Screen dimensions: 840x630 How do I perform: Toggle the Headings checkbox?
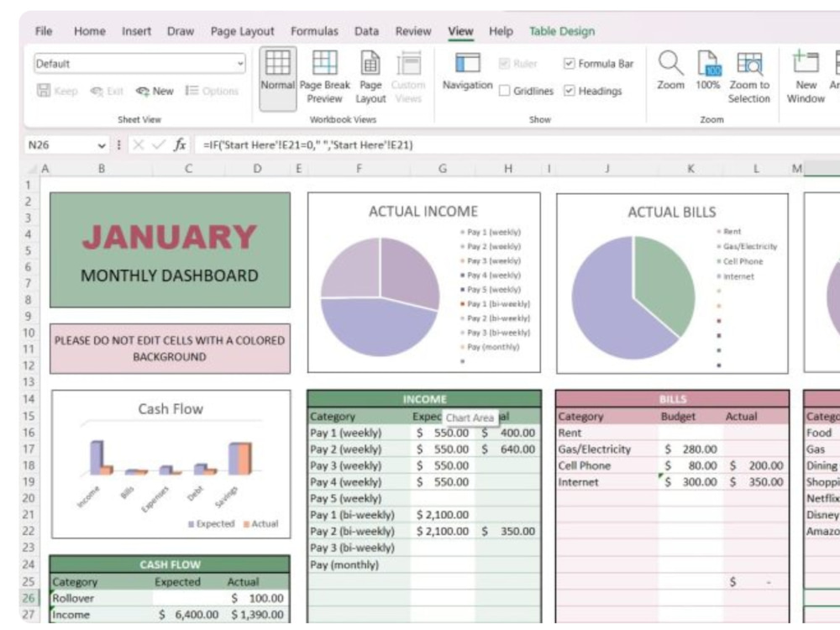(569, 91)
